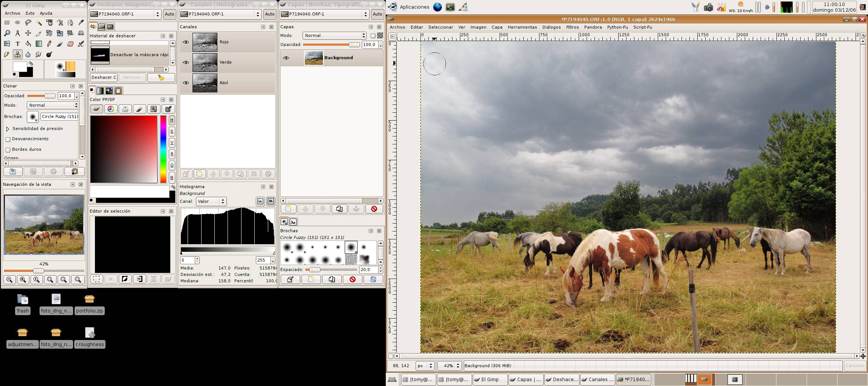
Task: Open the Herramientas menu
Action: 522,27
